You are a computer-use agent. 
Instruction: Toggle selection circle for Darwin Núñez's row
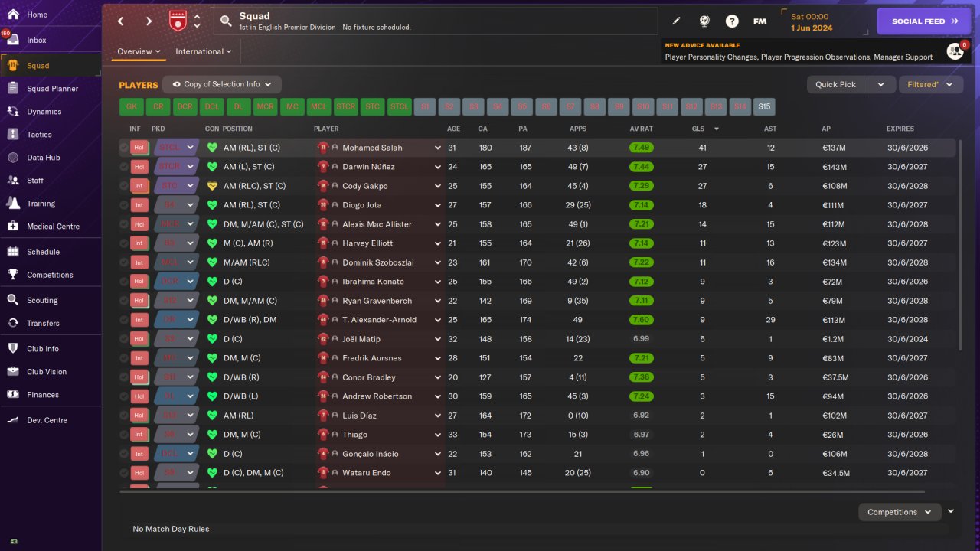pos(124,167)
